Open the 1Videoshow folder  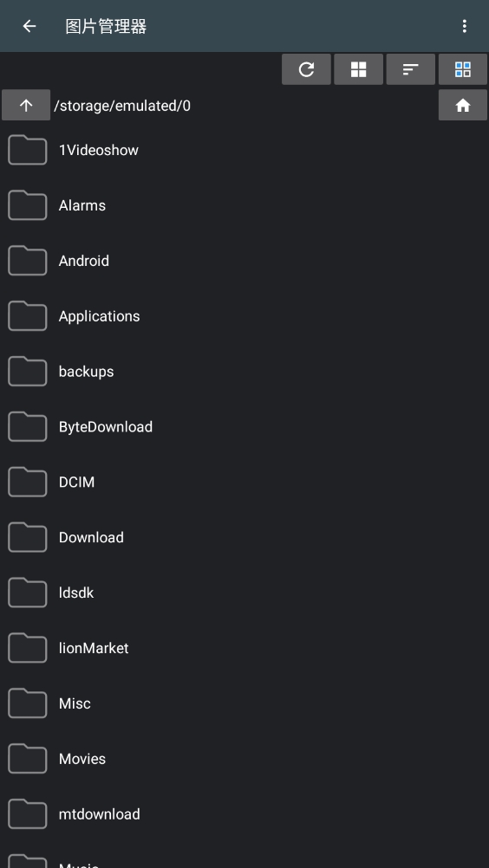point(244,150)
